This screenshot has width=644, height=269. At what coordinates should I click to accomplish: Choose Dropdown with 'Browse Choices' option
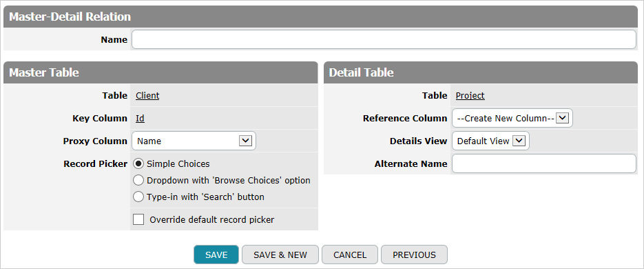[x=139, y=180]
